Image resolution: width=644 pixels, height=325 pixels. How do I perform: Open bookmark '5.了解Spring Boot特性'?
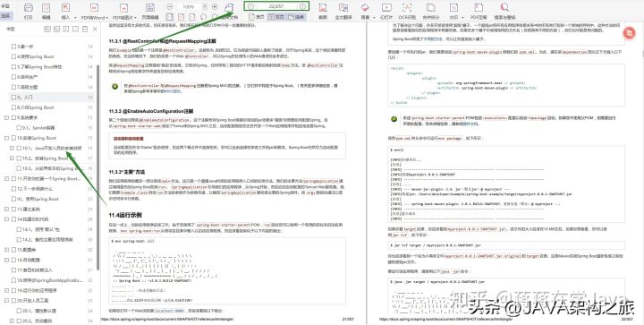39,66
